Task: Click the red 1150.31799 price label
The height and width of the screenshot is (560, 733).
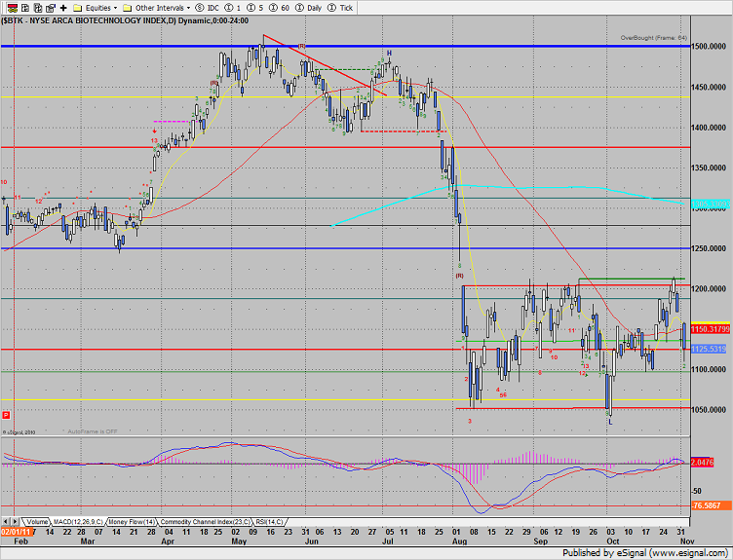Action: (x=710, y=329)
